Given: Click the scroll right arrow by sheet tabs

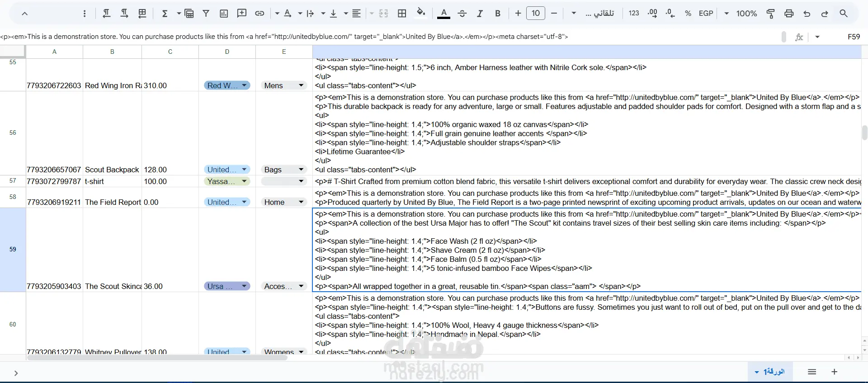Looking at the screenshot, I should (x=858, y=358).
